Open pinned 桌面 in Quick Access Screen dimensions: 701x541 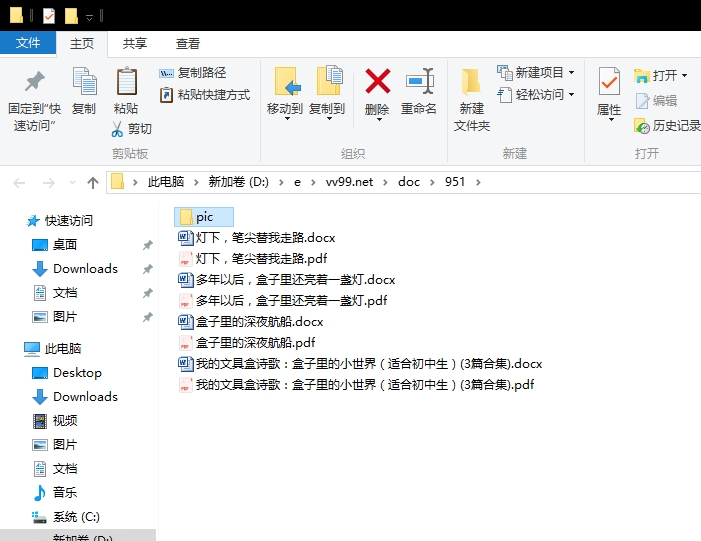(x=55, y=245)
